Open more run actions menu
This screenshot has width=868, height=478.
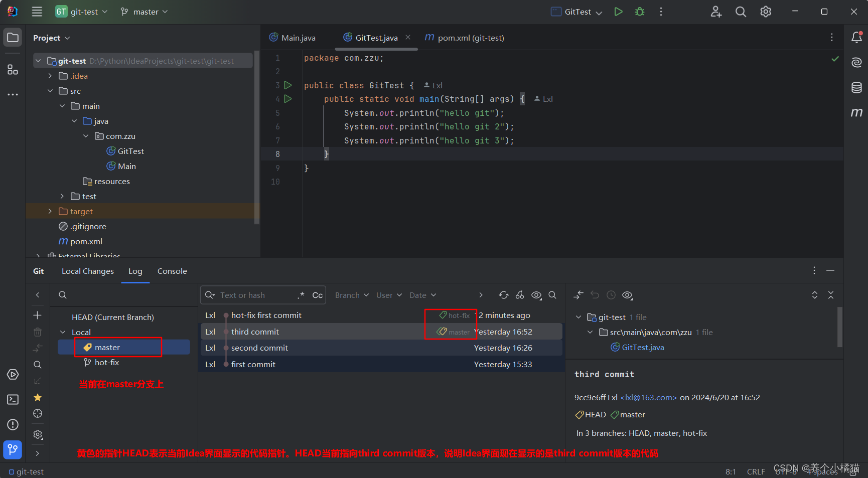click(x=661, y=12)
